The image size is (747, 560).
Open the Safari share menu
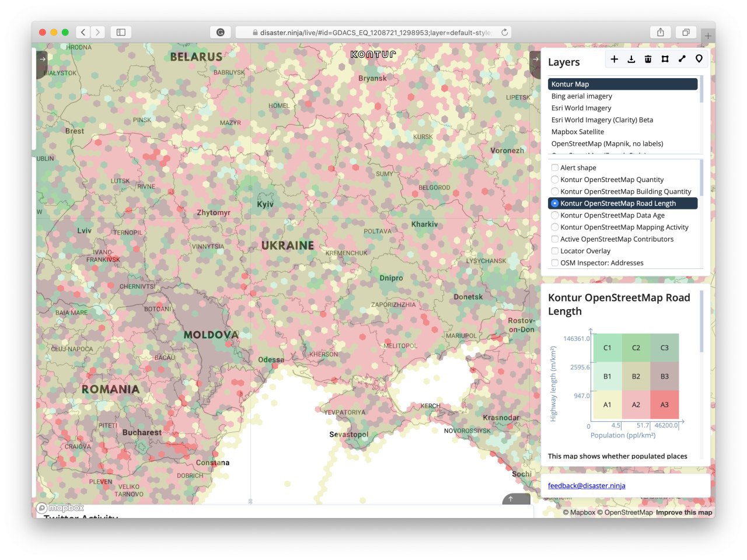click(x=661, y=32)
